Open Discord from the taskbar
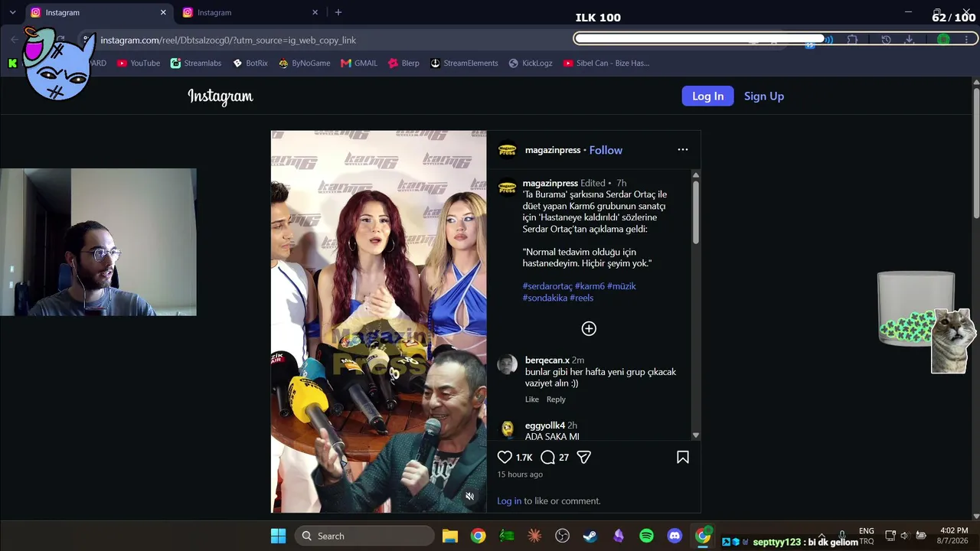 675,536
